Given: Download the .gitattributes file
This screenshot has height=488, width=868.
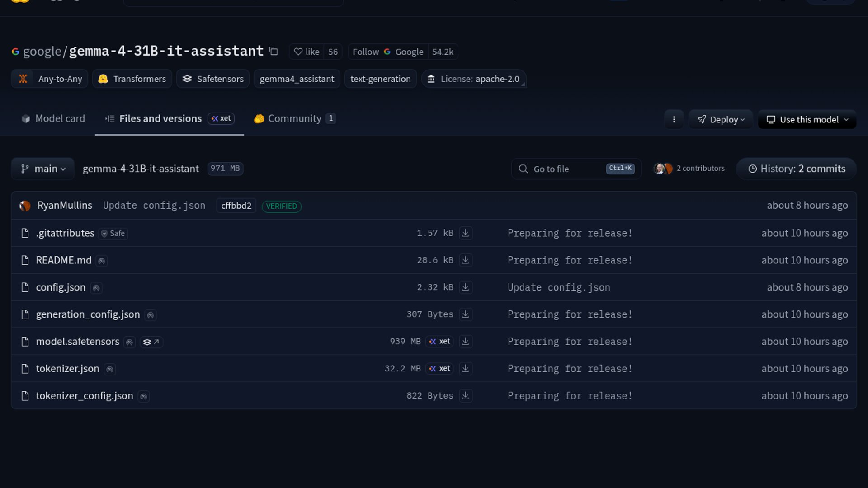Looking at the screenshot, I should (465, 233).
